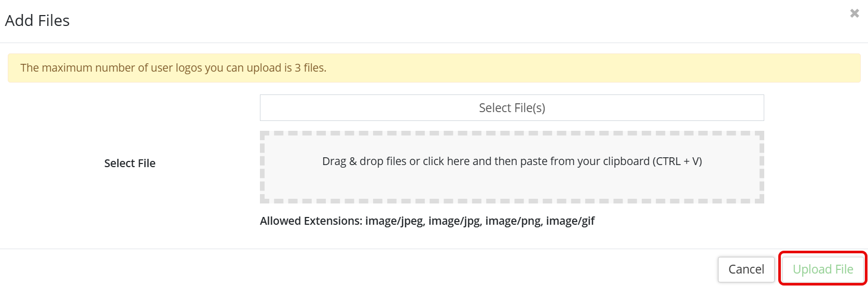This screenshot has height=286, width=868.
Task: Click the Upload File button
Action: coord(822,269)
